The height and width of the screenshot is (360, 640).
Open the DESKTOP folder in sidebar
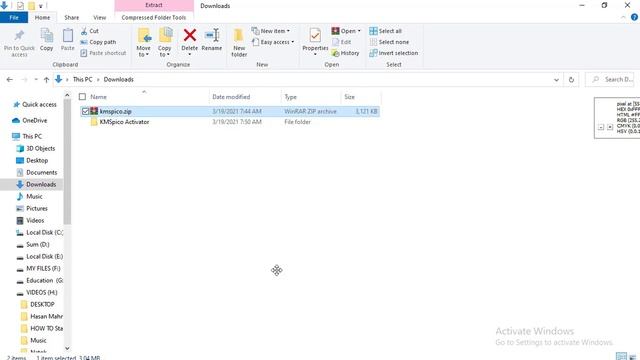click(42, 304)
